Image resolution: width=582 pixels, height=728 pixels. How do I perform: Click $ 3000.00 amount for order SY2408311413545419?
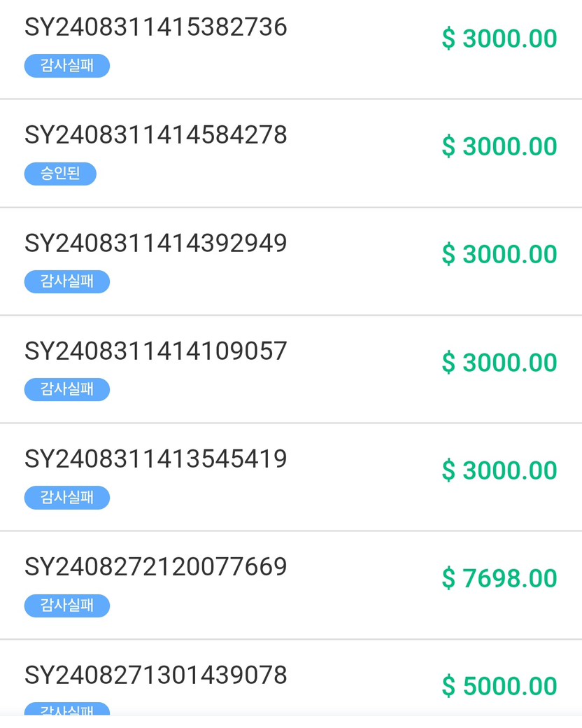click(x=499, y=471)
